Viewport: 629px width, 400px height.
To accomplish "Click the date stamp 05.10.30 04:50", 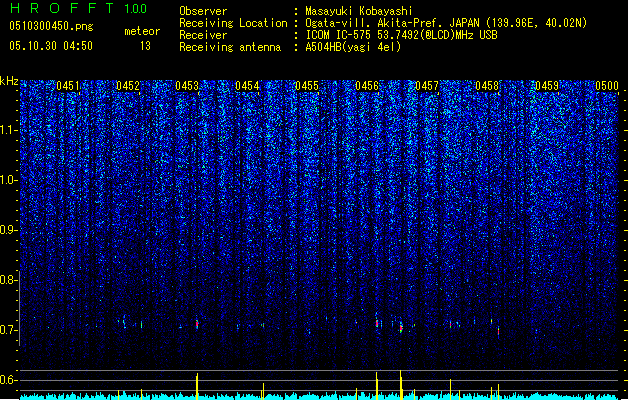I will pyautogui.click(x=51, y=46).
